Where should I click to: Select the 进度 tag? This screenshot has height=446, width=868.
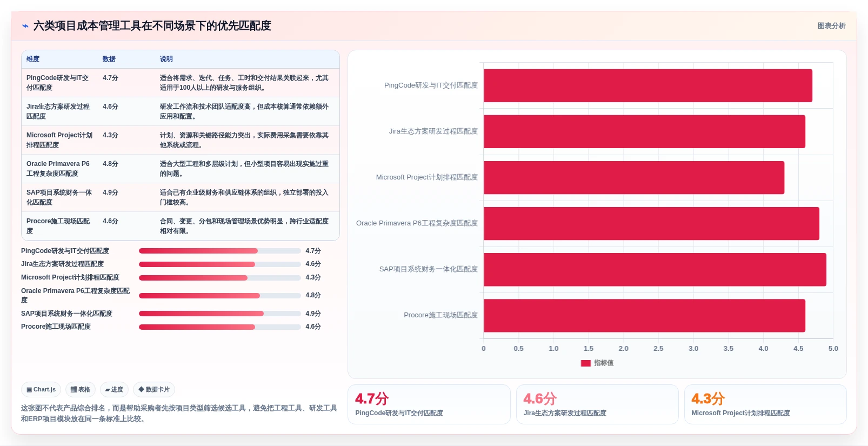(114, 389)
